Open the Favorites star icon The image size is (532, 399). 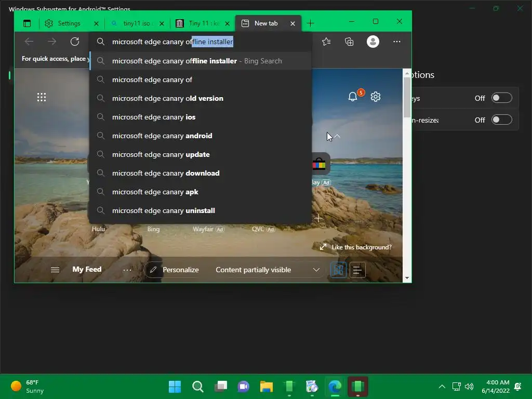coord(326,42)
